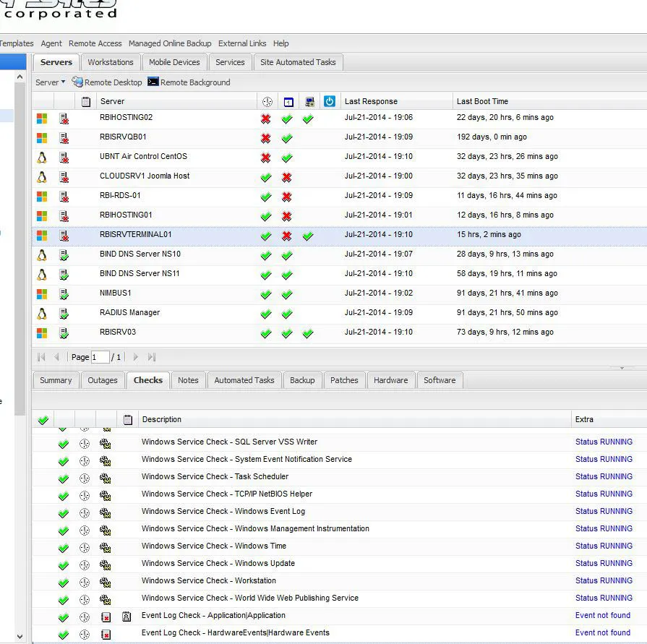The width and height of the screenshot is (647, 644).
Task: Click the Windows logo icon beside RBISRV03
Action: point(42,332)
